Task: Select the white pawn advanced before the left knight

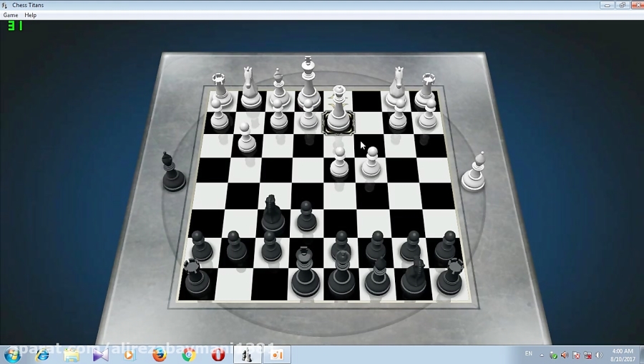Action: tap(246, 138)
